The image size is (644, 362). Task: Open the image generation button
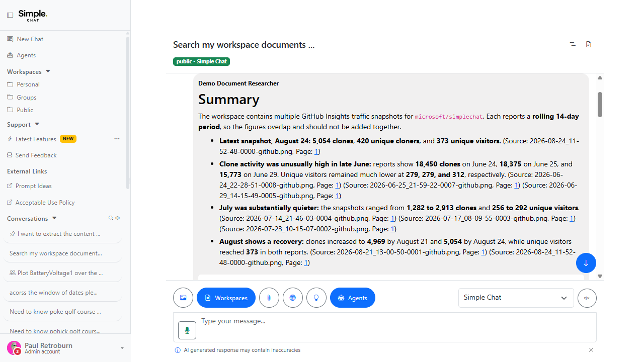coord(183,298)
